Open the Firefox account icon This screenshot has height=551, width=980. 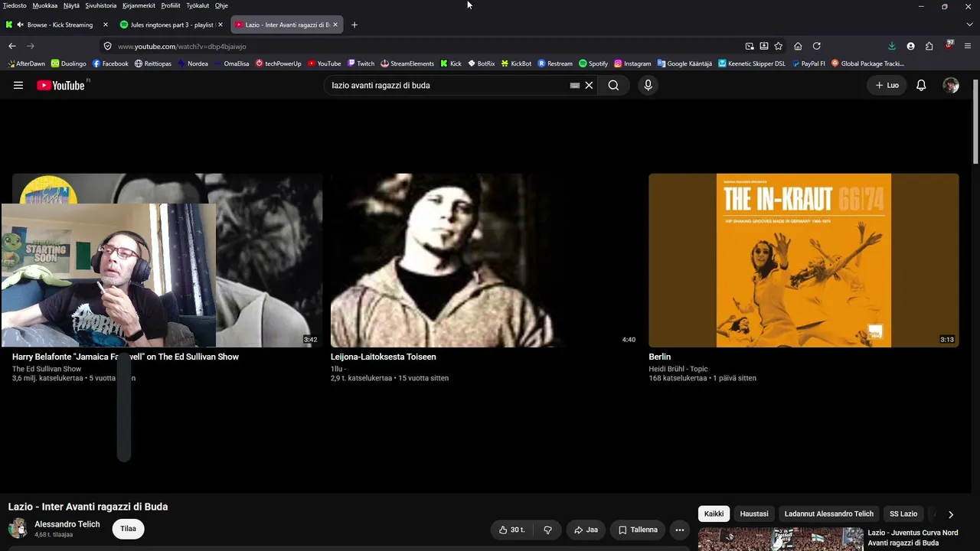tap(910, 46)
